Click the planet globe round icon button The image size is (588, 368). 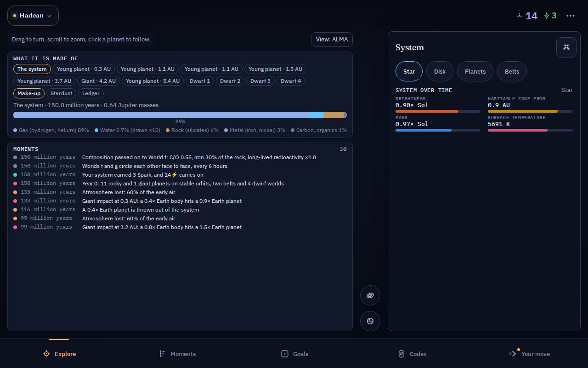(x=370, y=321)
